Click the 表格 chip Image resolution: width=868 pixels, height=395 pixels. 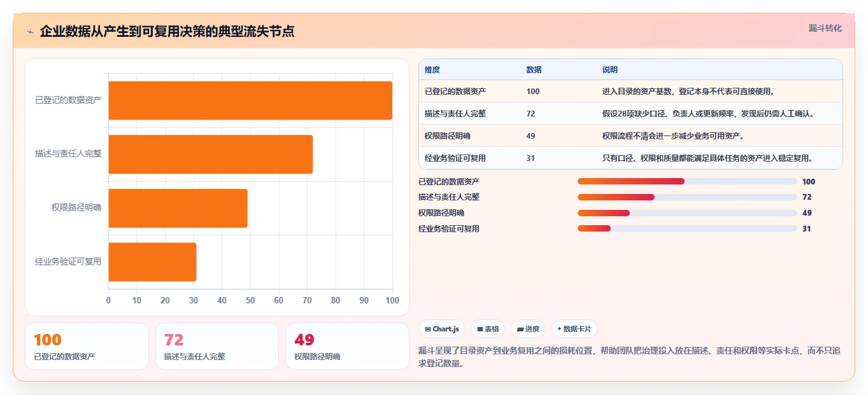tap(488, 329)
